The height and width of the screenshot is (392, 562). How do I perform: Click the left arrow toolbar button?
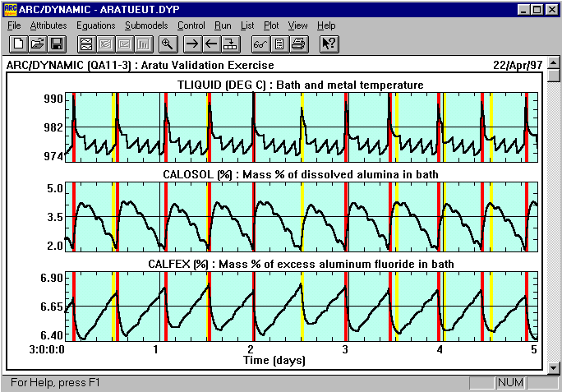(x=211, y=44)
